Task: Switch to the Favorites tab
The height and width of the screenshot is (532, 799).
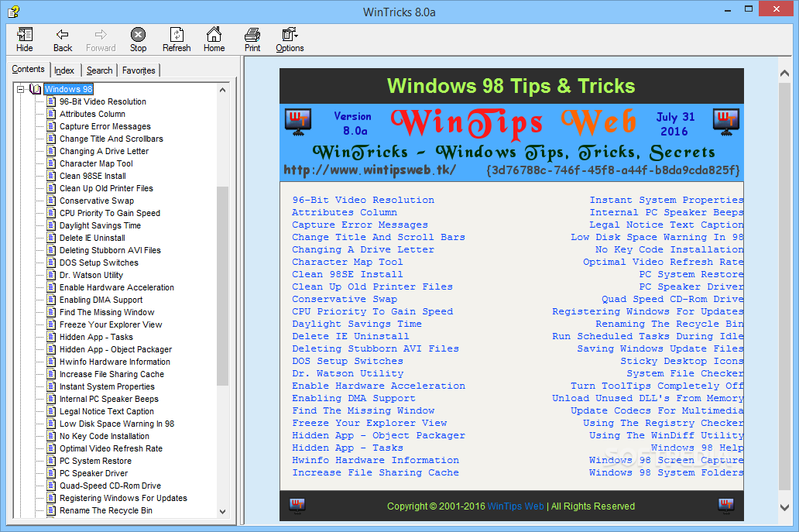Action: (x=139, y=70)
